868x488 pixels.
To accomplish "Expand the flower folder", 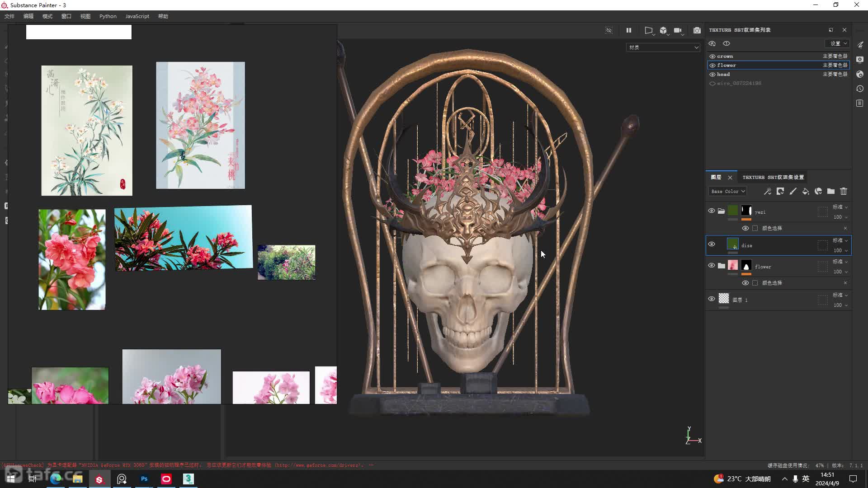I will click(722, 266).
